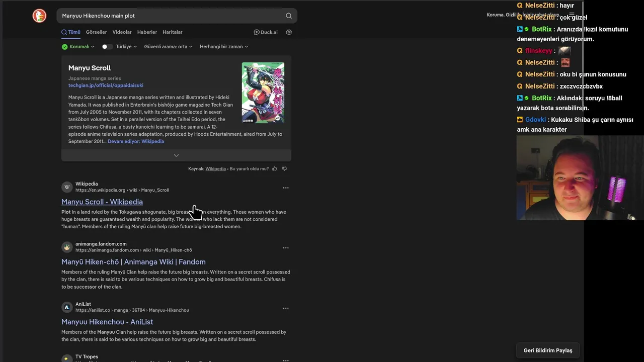Image resolution: width=644 pixels, height=362 pixels.
Task: Select the Videolar tab
Action: tap(122, 32)
